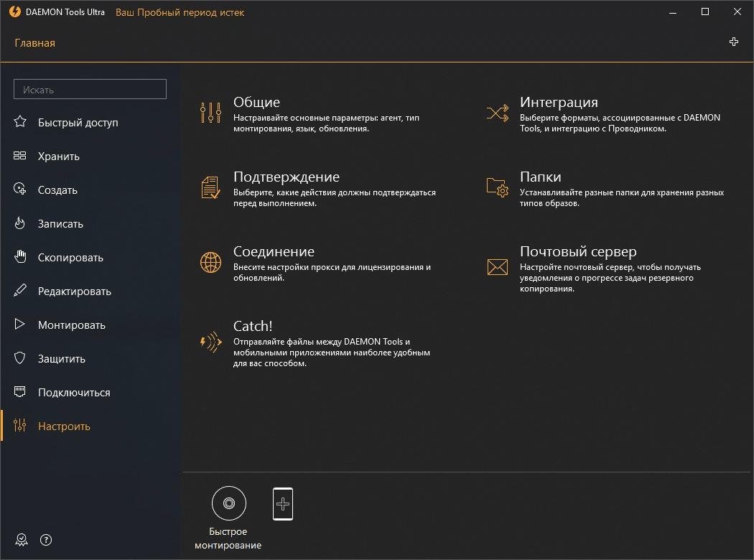
Task: Click the Скопировать hand icon
Action: [x=20, y=257]
